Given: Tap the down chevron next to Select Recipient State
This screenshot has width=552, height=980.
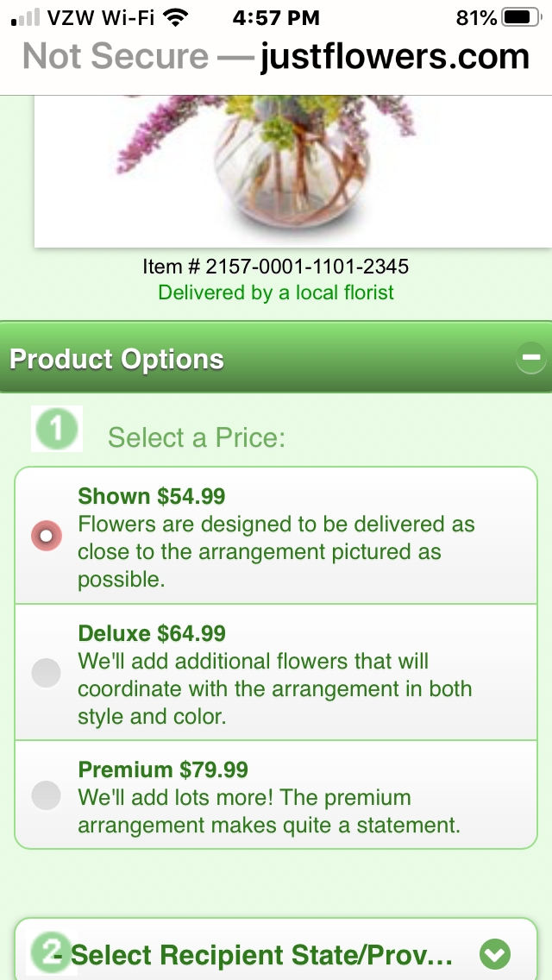Looking at the screenshot, I should [x=494, y=954].
